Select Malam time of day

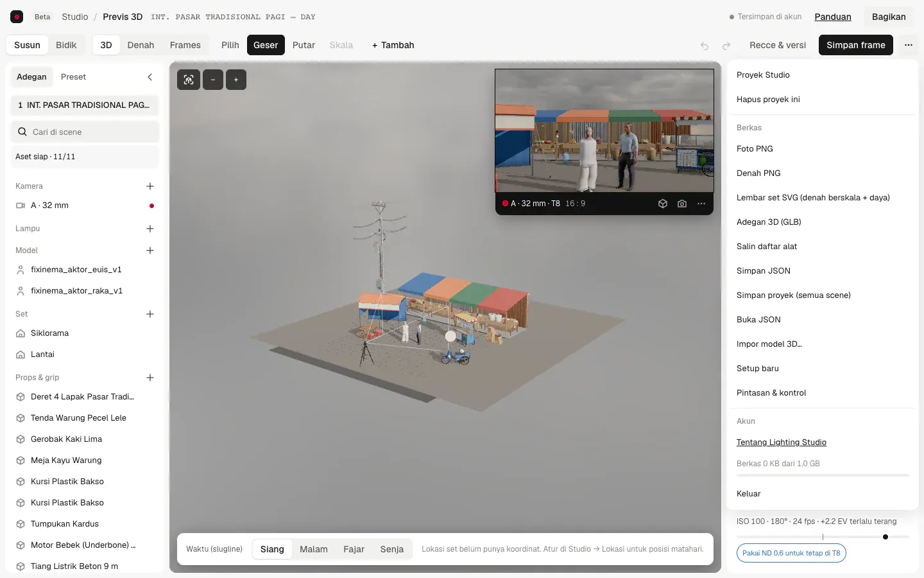tap(314, 549)
